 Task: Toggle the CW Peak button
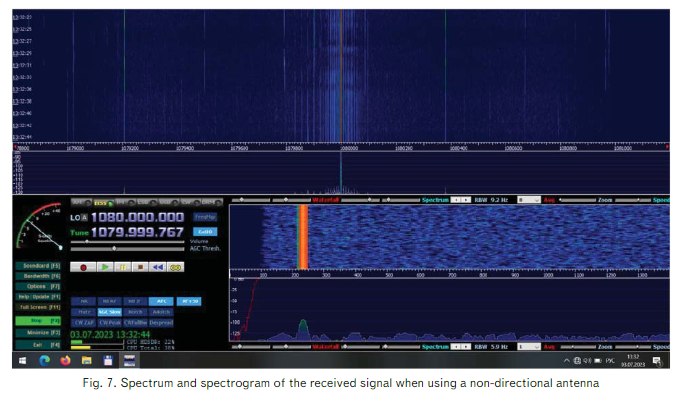[109, 323]
